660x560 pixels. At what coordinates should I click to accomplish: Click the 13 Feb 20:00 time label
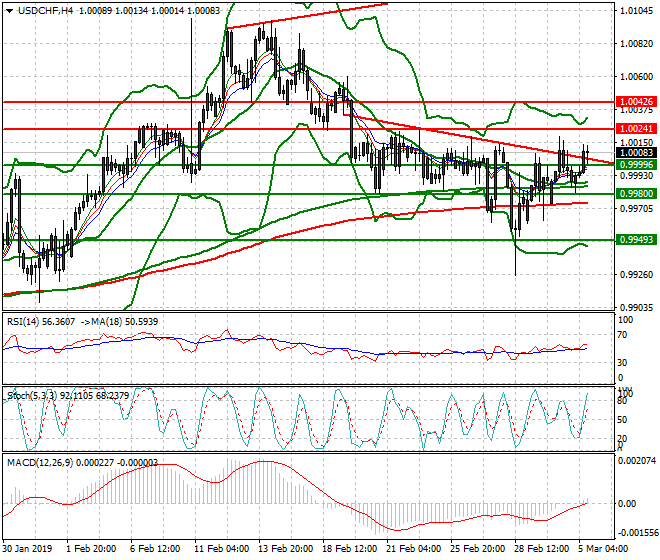pyautogui.click(x=285, y=549)
